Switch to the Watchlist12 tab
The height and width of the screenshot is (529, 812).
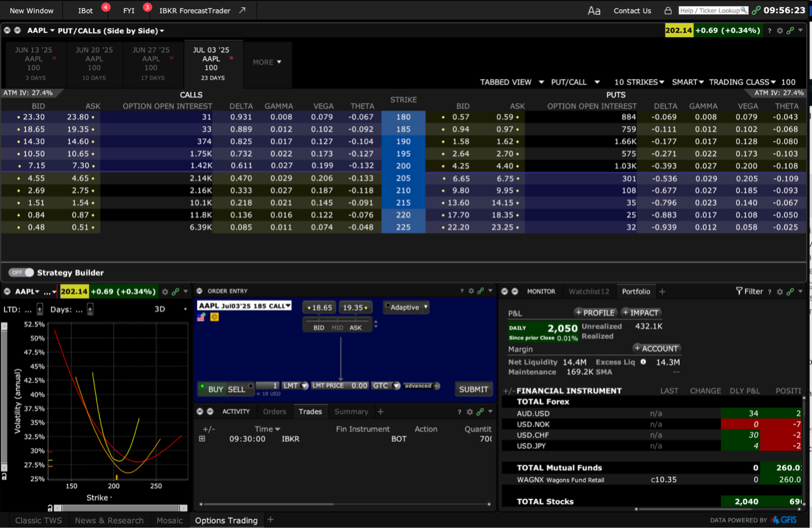click(588, 291)
